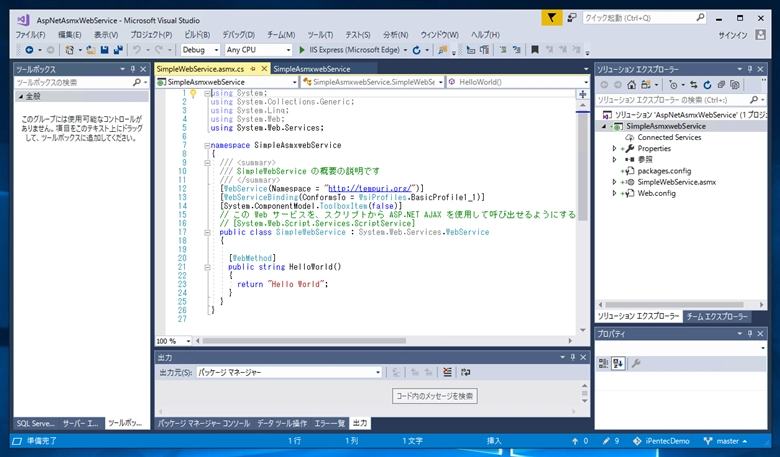
Task: Toggle auto-hide pin on 出力 panel
Action: (573, 357)
